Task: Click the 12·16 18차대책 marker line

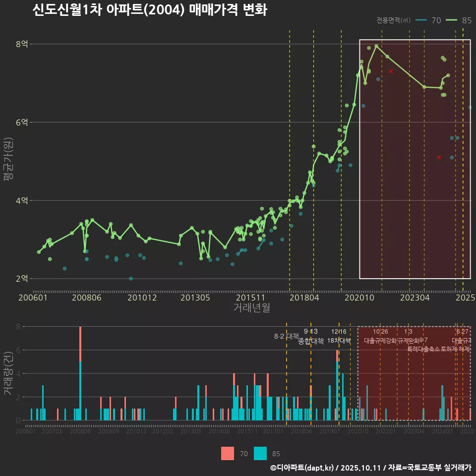Action: pyautogui.click(x=340, y=336)
